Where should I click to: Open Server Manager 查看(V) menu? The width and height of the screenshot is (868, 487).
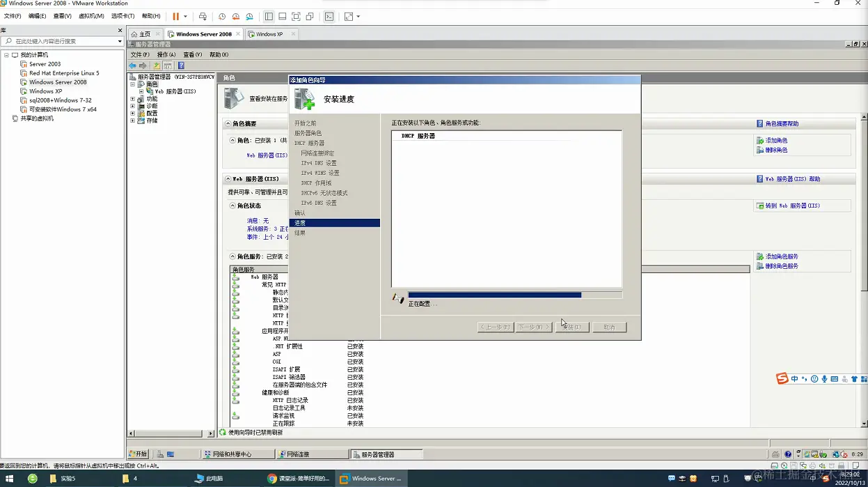[x=193, y=54]
